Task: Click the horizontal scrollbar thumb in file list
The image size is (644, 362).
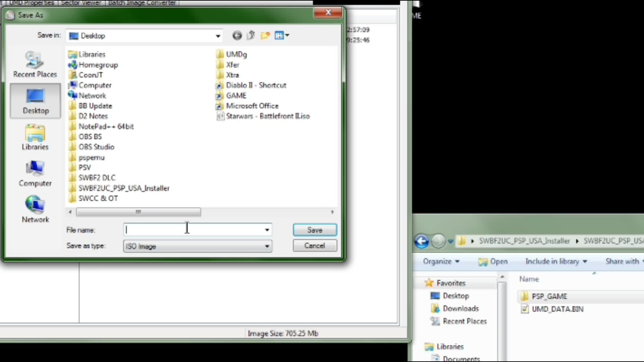Action: click(x=138, y=212)
